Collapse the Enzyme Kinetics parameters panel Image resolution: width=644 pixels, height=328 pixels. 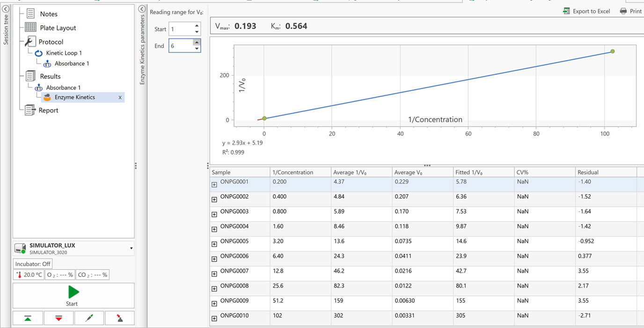(x=142, y=9)
